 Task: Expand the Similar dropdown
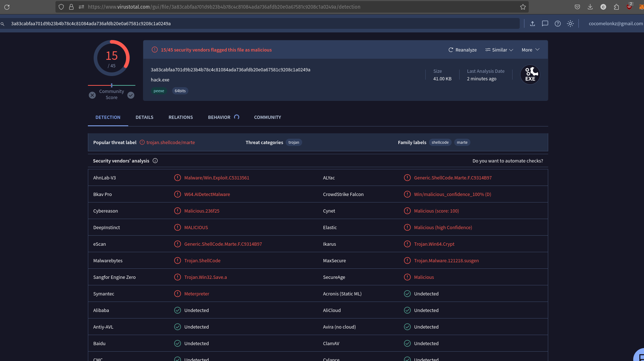coord(499,50)
